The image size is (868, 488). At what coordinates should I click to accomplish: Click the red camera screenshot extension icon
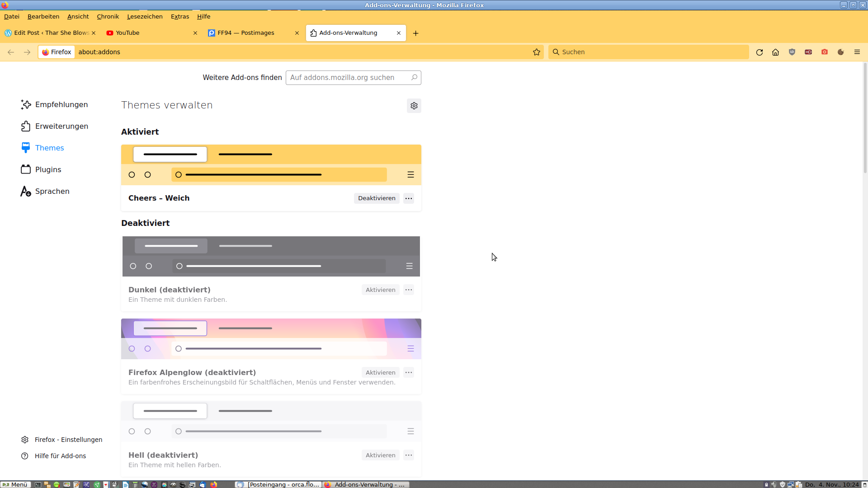pyautogui.click(x=825, y=52)
